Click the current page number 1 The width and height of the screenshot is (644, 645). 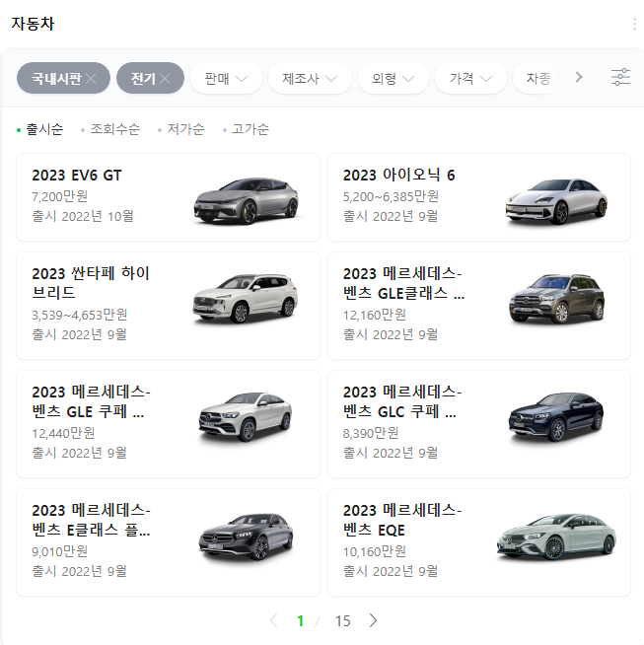point(301,620)
